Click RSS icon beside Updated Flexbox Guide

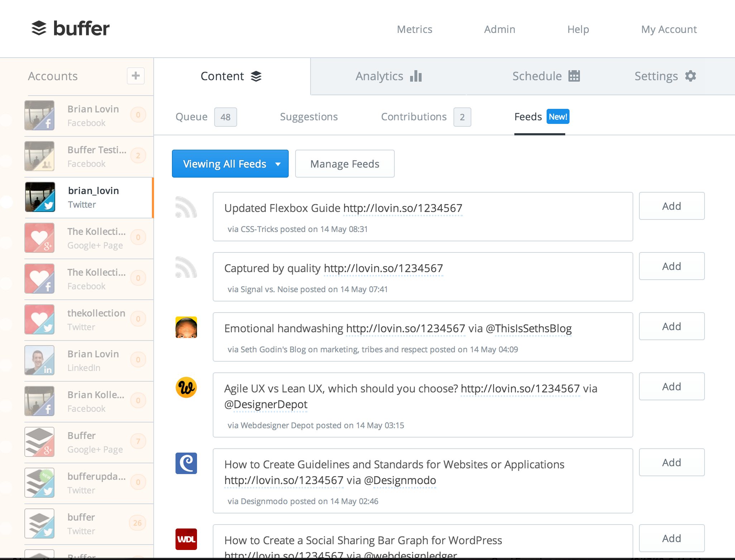click(186, 207)
